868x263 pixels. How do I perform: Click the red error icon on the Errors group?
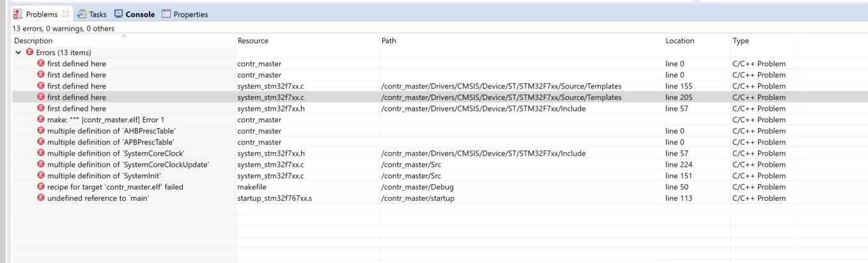click(29, 52)
